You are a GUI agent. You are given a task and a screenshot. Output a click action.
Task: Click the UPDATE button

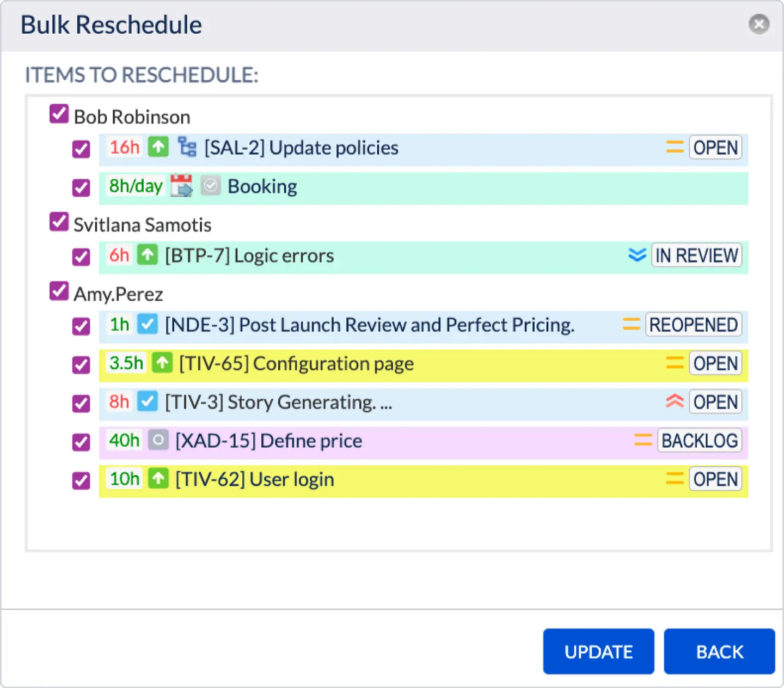click(598, 652)
